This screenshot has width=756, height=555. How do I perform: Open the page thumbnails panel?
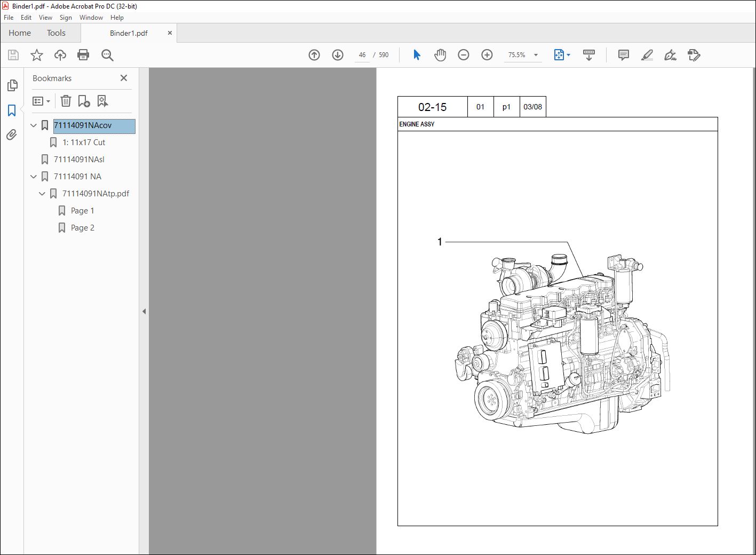12,85
